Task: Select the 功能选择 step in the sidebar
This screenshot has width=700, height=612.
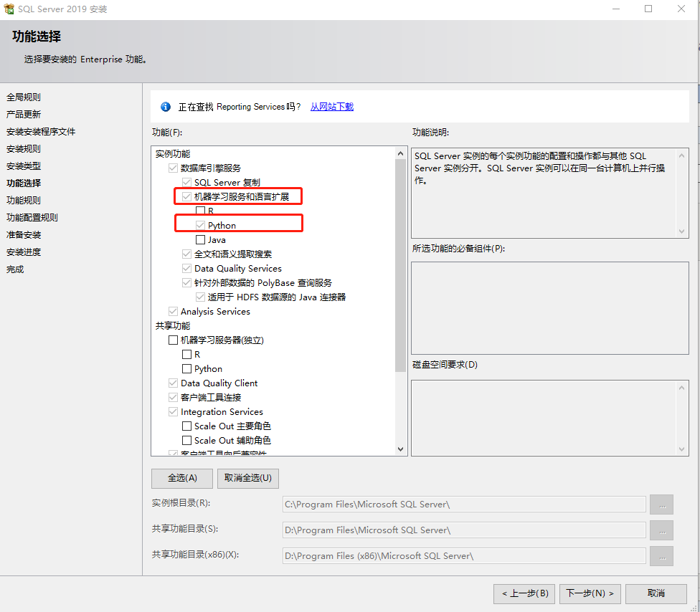Action: 23,183
